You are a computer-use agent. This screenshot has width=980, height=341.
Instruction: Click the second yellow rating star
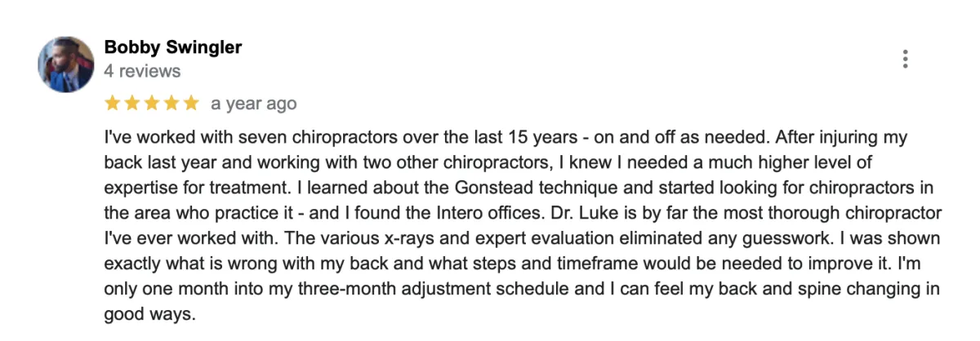pyautogui.click(x=131, y=104)
